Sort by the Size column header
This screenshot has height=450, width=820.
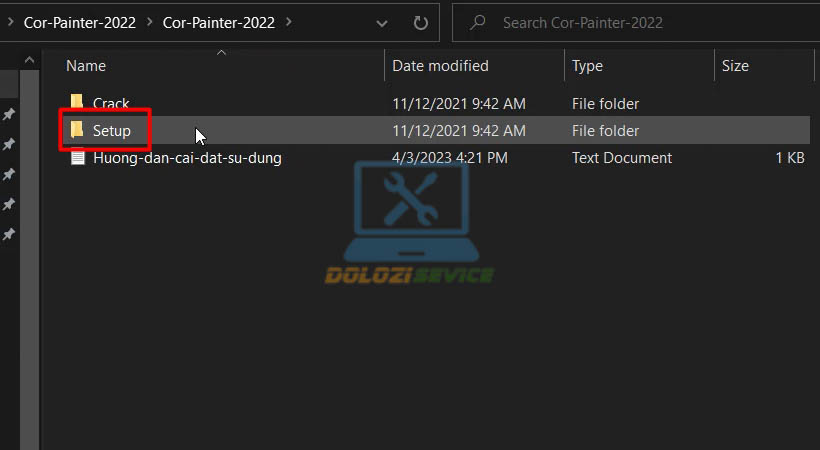click(x=735, y=66)
